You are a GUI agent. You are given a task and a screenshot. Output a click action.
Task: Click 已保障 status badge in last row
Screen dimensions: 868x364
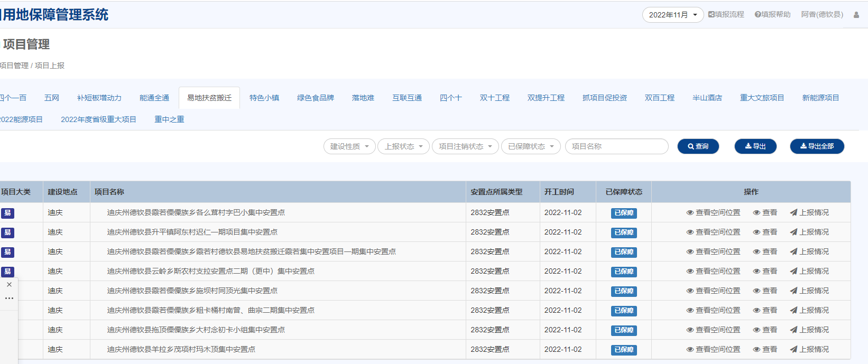click(624, 350)
